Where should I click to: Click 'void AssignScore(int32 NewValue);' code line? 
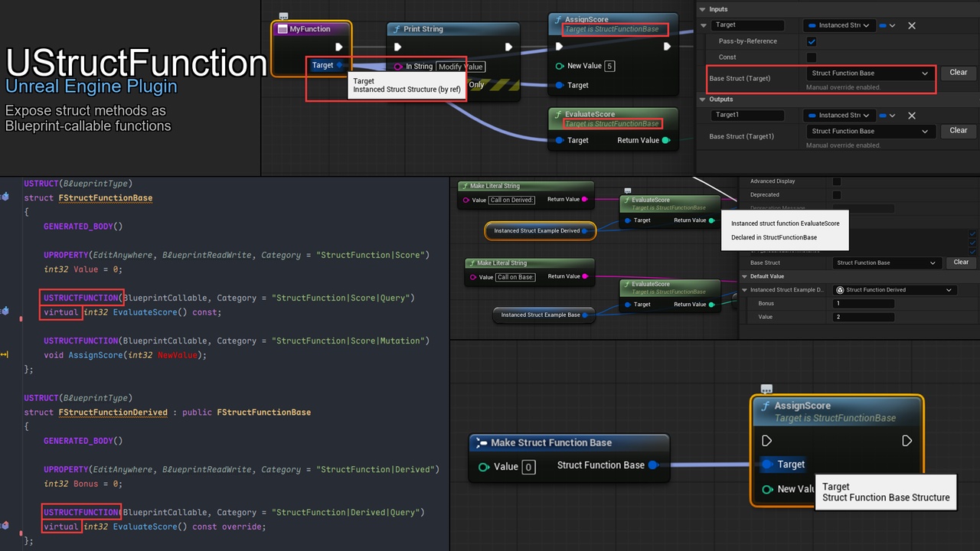click(x=126, y=355)
